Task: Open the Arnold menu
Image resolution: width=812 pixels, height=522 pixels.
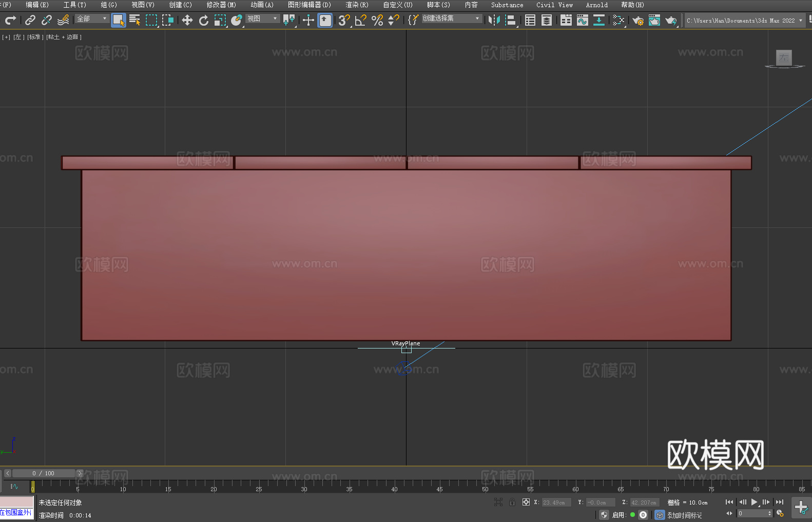Action: 596,5
